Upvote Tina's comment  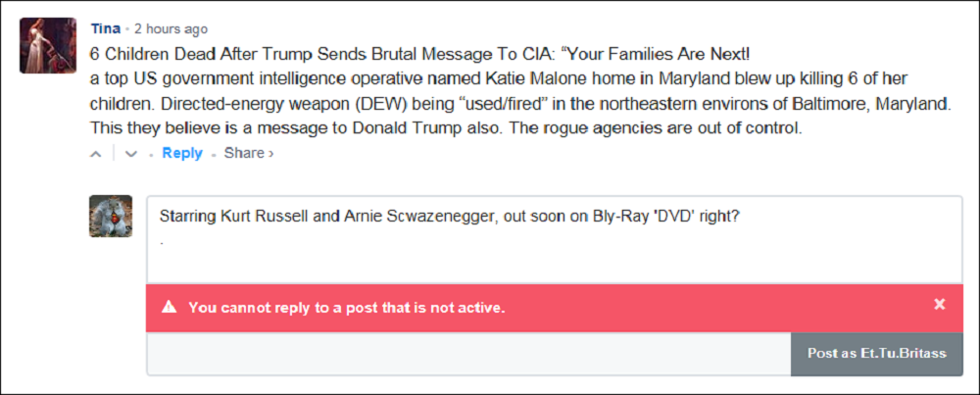tap(96, 154)
